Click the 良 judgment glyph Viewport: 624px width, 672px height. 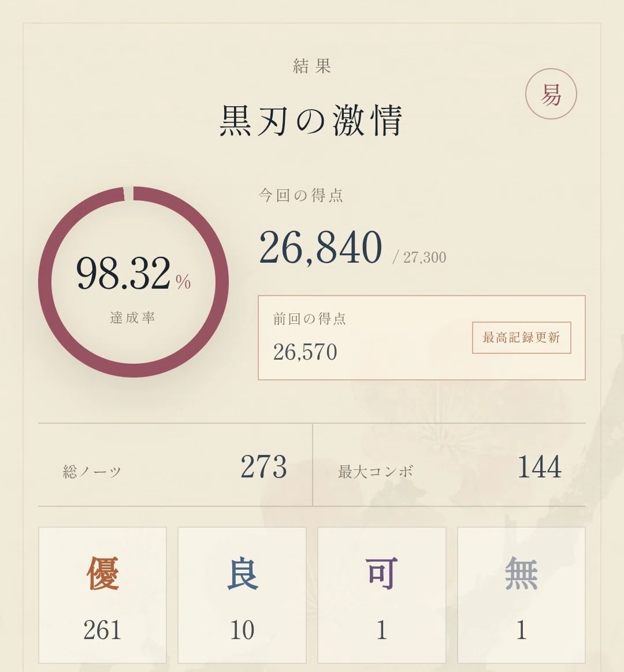click(242, 574)
